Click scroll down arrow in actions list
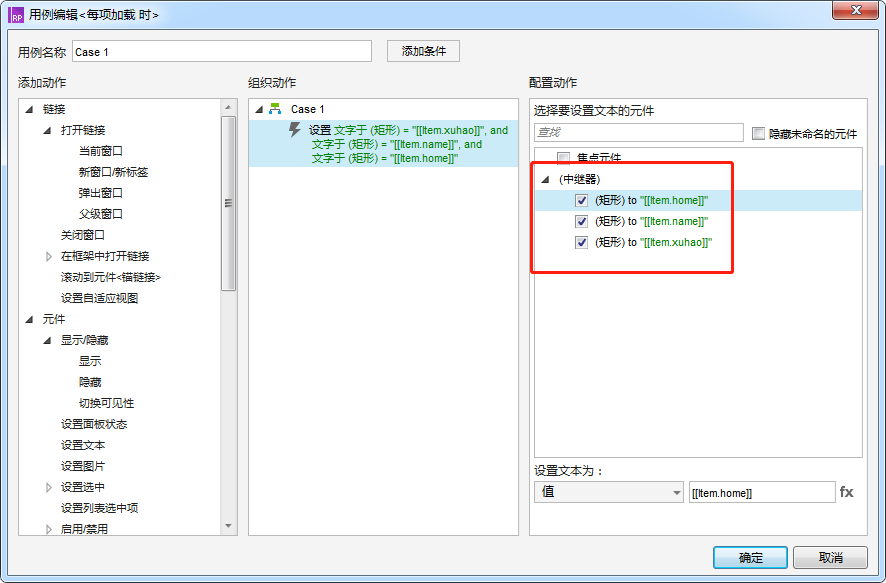 (228, 526)
